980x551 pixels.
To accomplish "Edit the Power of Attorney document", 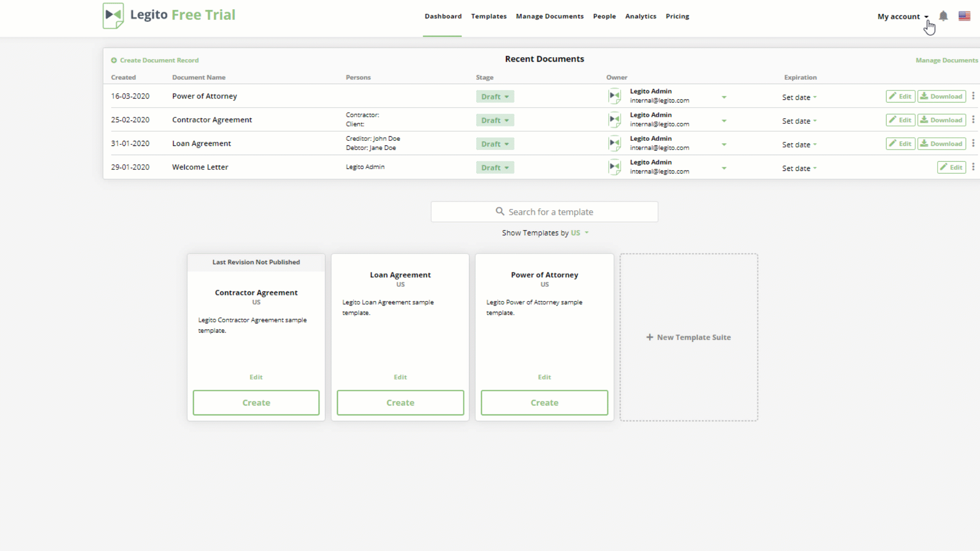I will click(900, 96).
